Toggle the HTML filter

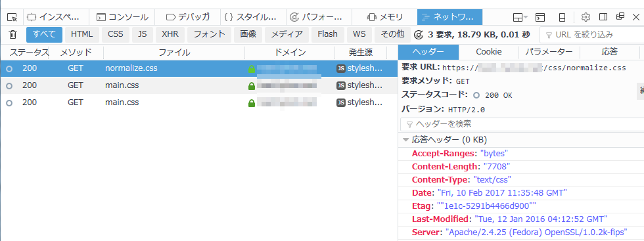82,35
